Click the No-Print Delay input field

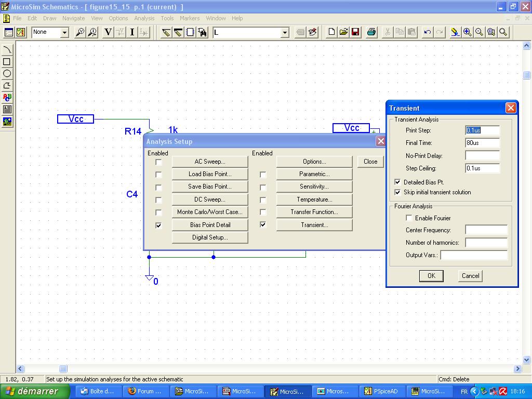click(482, 156)
